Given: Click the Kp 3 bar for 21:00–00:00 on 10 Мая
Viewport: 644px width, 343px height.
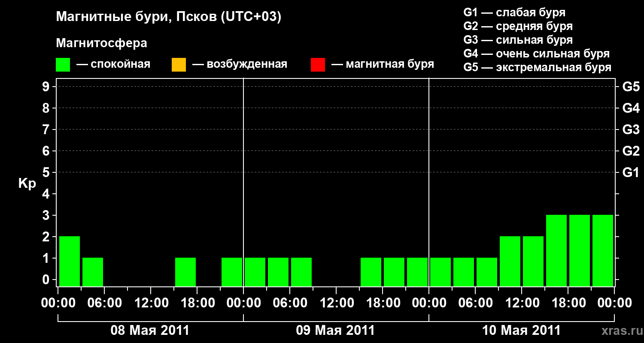Looking at the screenshot, I should coord(603,250).
